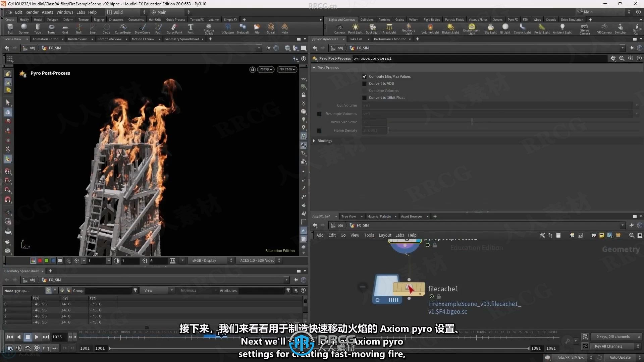The height and width of the screenshot is (362, 644).
Task: Create an Environment Light
Action: [472, 29]
